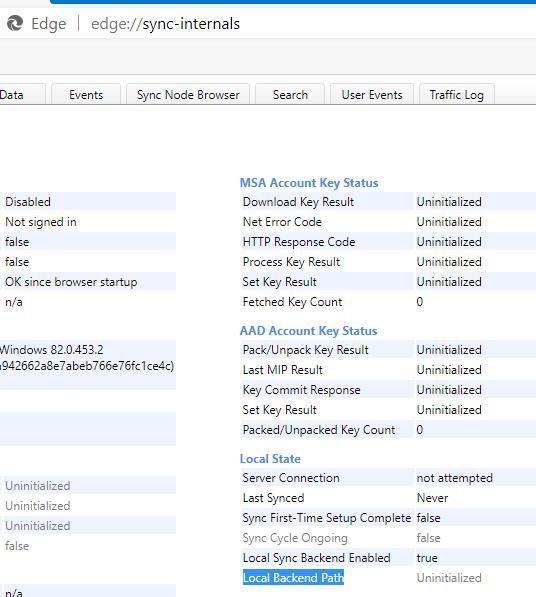The image size is (536, 597).
Task: Click the MSA Account Key Status heading
Action: [309, 183]
